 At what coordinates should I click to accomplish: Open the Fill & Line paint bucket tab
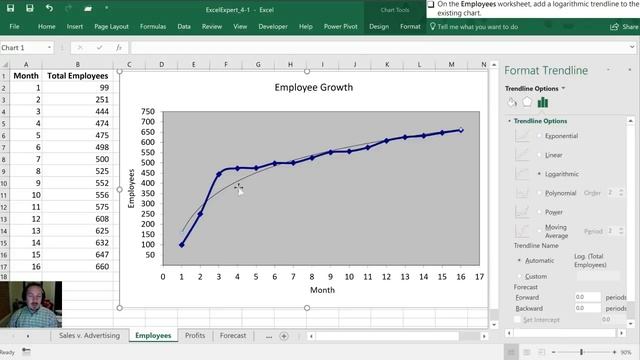coord(512,102)
